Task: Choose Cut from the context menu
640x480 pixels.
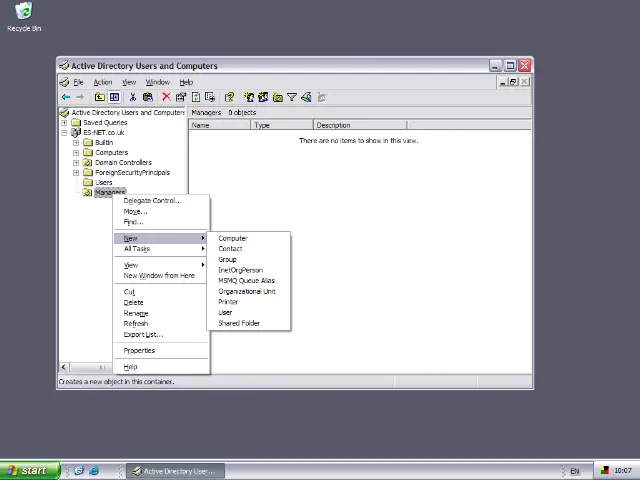Action: pos(161,292)
